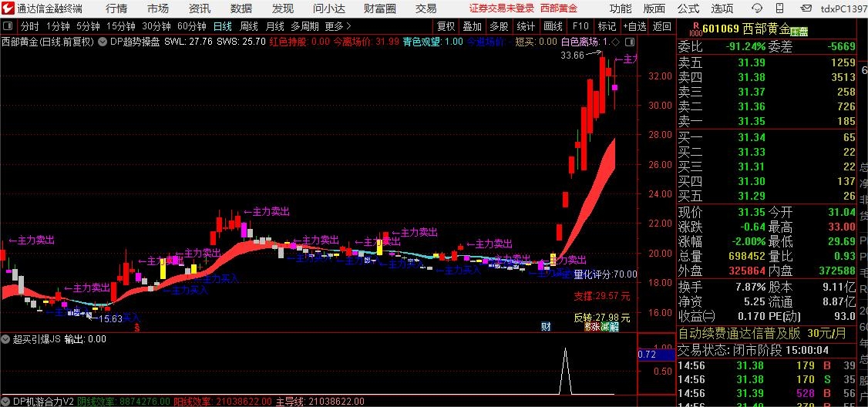This screenshot has width=868, height=407.
Task: Open the 市场 menu
Action: point(158,8)
